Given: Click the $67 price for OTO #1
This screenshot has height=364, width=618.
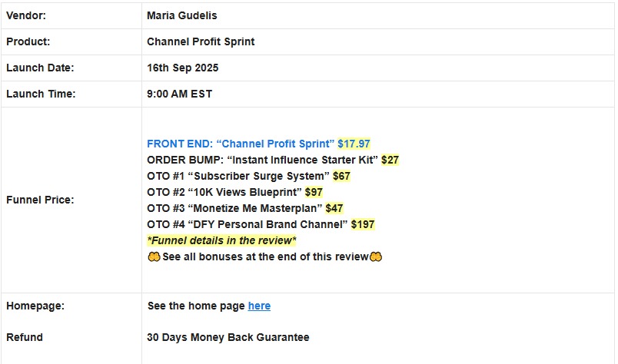Looking at the screenshot, I should click(341, 176).
